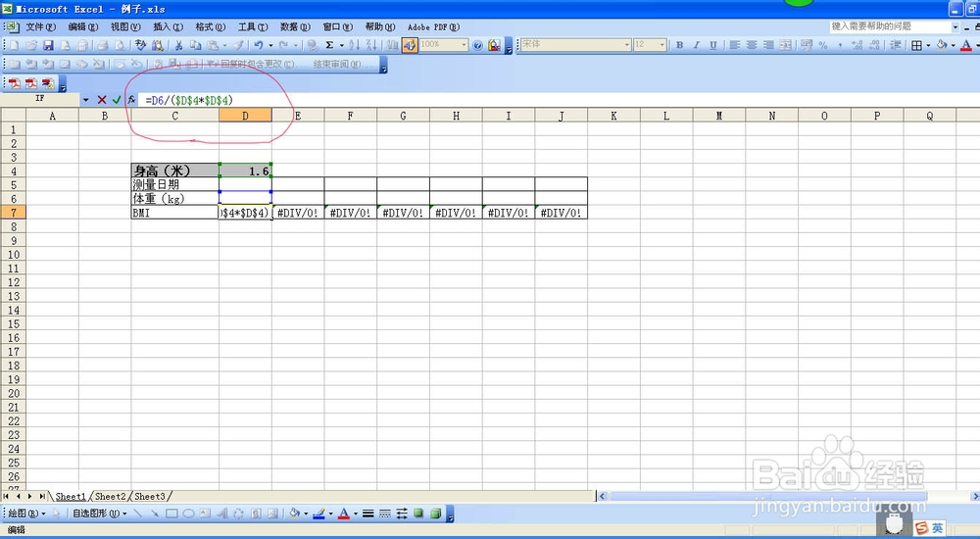Screen dimensions: 980x539
Task: Click the first Adobe PDF convert icon
Action: 15,83
